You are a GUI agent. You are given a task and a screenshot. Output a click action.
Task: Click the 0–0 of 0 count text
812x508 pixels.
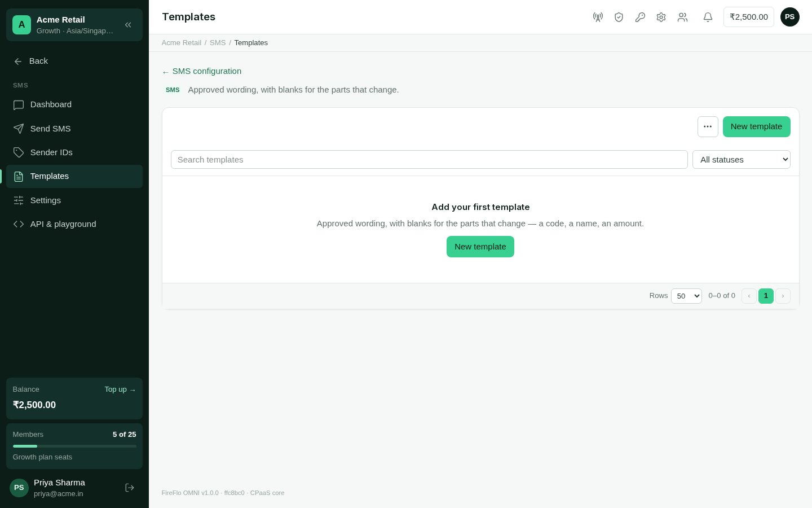[722, 296]
